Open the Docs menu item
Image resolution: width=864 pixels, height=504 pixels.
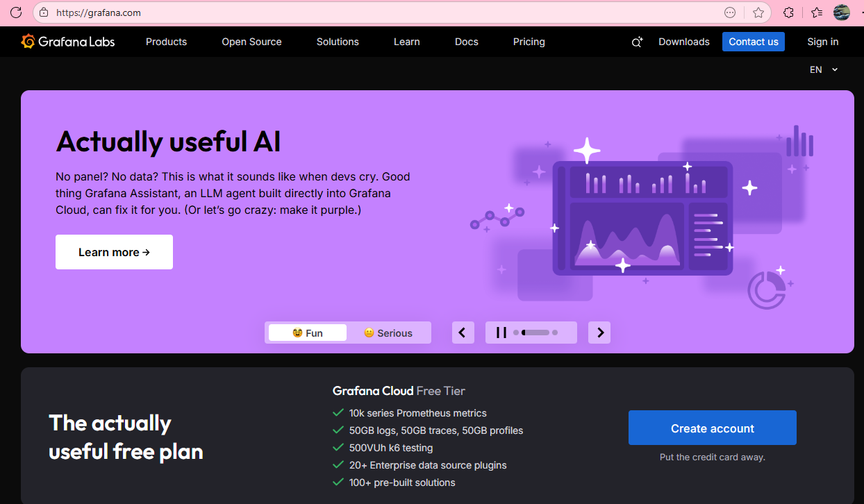tap(467, 42)
